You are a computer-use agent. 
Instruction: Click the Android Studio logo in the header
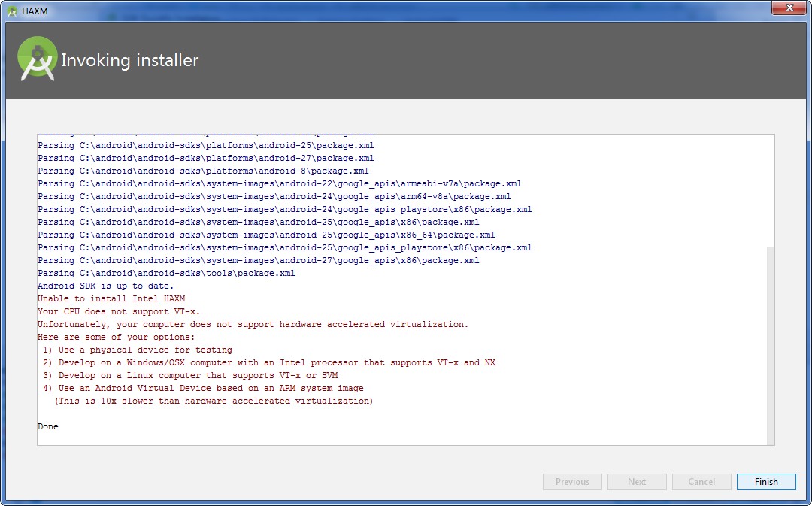(37, 59)
